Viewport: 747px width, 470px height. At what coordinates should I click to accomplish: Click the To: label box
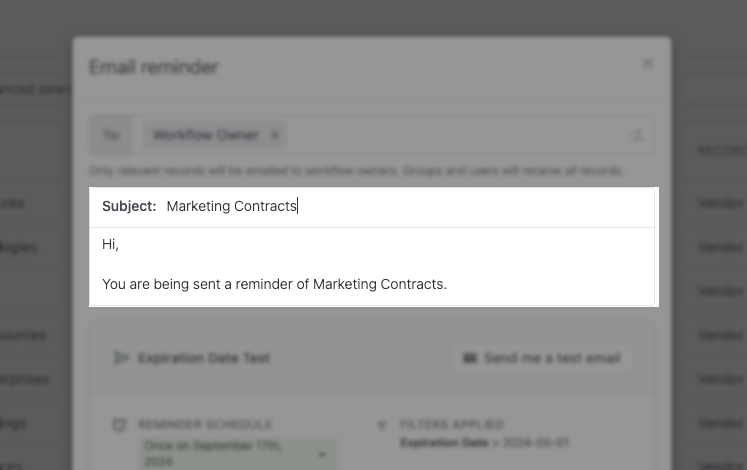coord(111,135)
